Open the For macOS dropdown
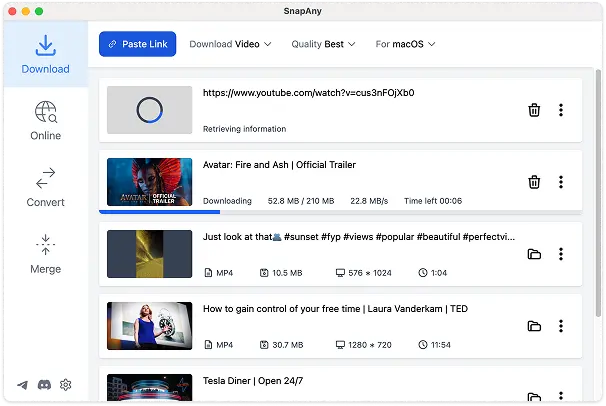The image size is (606, 406). coord(405,44)
